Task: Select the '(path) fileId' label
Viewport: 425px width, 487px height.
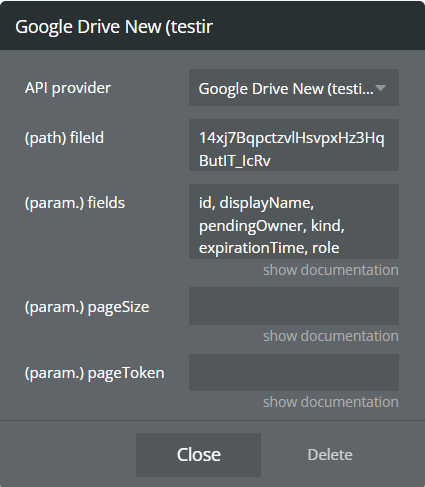Action: (64, 138)
